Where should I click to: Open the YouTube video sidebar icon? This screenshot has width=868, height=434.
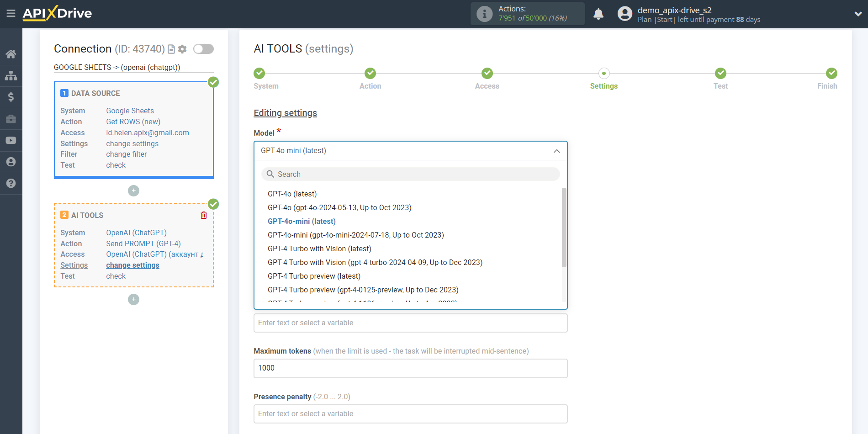11,140
